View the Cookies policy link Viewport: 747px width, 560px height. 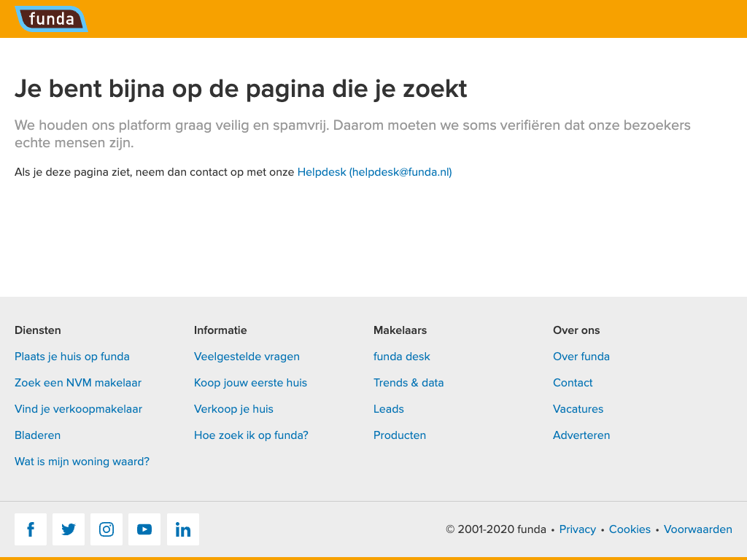630,529
